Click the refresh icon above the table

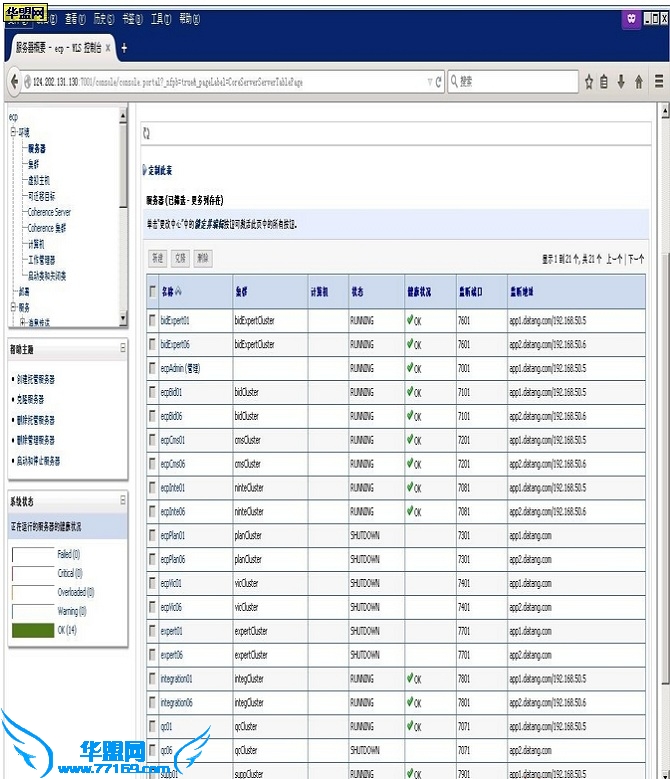pos(147,132)
